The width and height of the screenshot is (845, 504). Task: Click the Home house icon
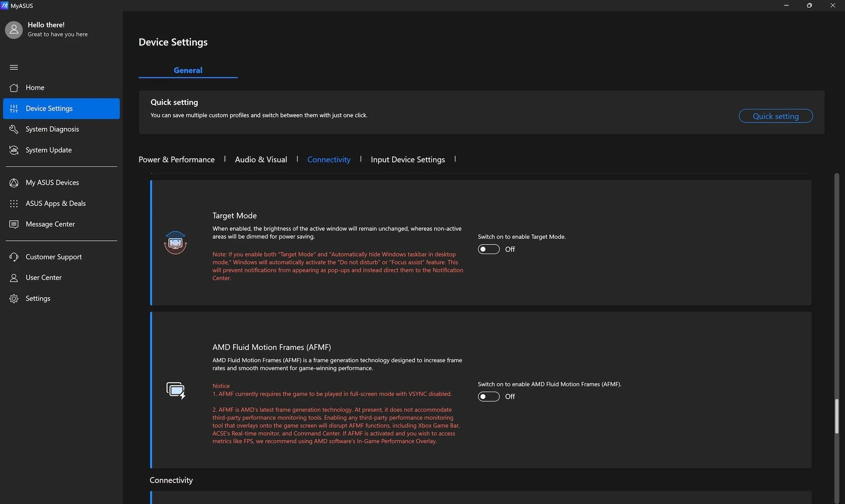click(x=14, y=88)
